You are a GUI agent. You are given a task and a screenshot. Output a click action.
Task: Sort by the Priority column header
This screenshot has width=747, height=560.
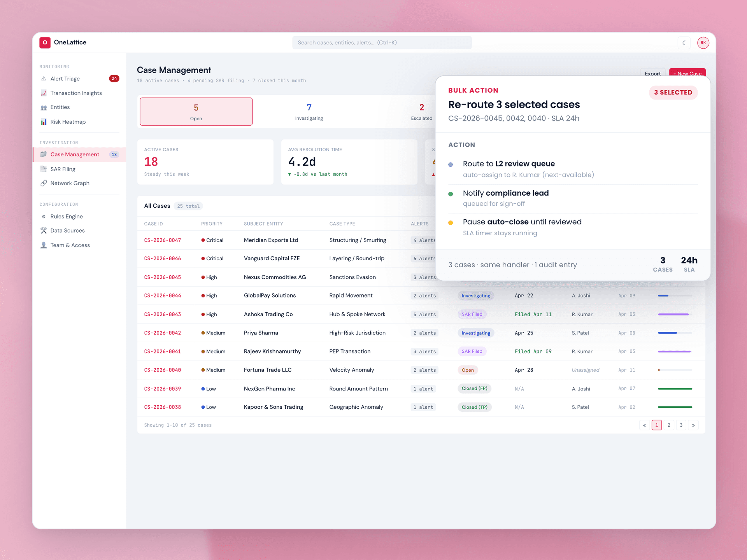(x=212, y=224)
